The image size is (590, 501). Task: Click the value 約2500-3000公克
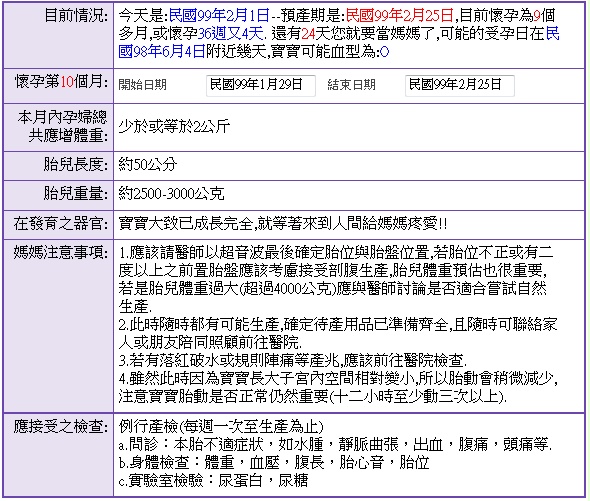click(x=172, y=194)
